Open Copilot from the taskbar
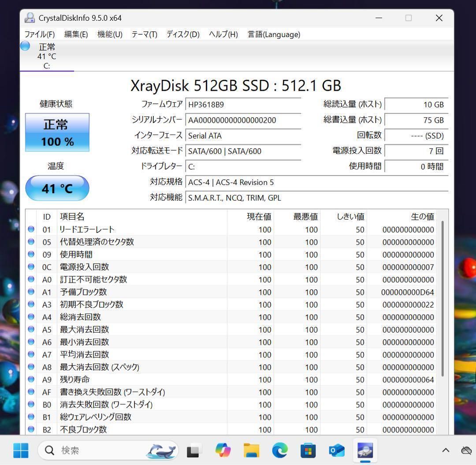The height and width of the screenshot is (465, 476). (x=223, y=450)
